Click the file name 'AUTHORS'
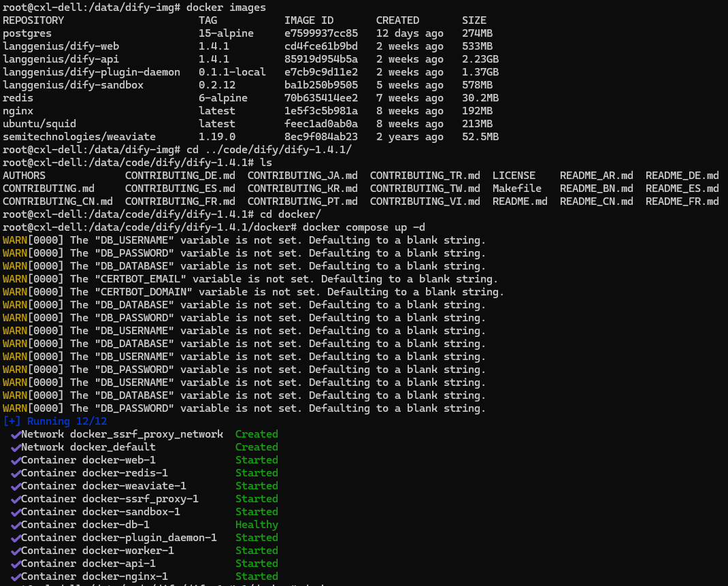 [24, 176]
